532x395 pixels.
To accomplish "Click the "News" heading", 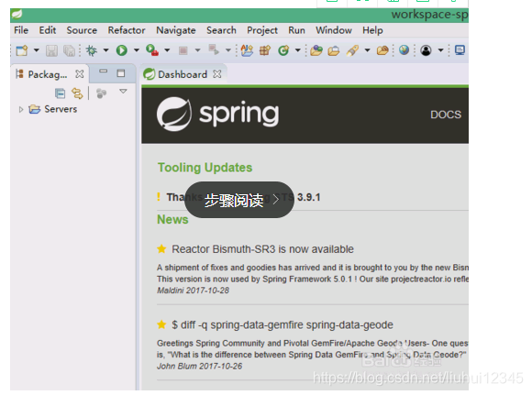I will click(x=172, y=220).
